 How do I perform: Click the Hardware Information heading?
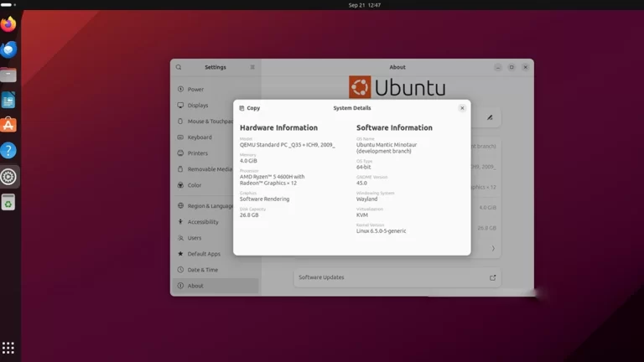[x=279, y=127]
